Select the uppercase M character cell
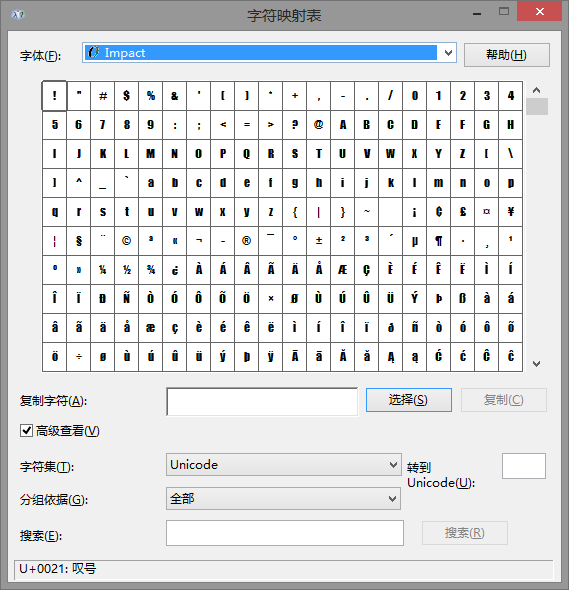 (151, 154)
